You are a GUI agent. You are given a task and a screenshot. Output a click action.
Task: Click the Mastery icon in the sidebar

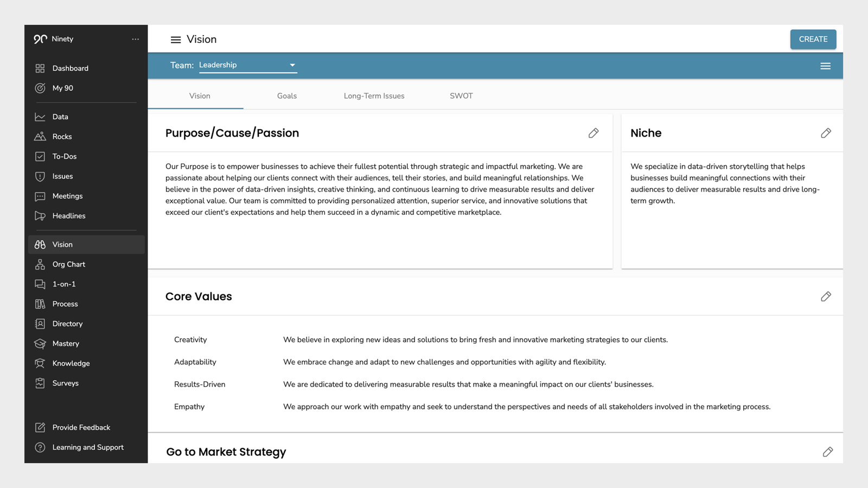(41, 343)
